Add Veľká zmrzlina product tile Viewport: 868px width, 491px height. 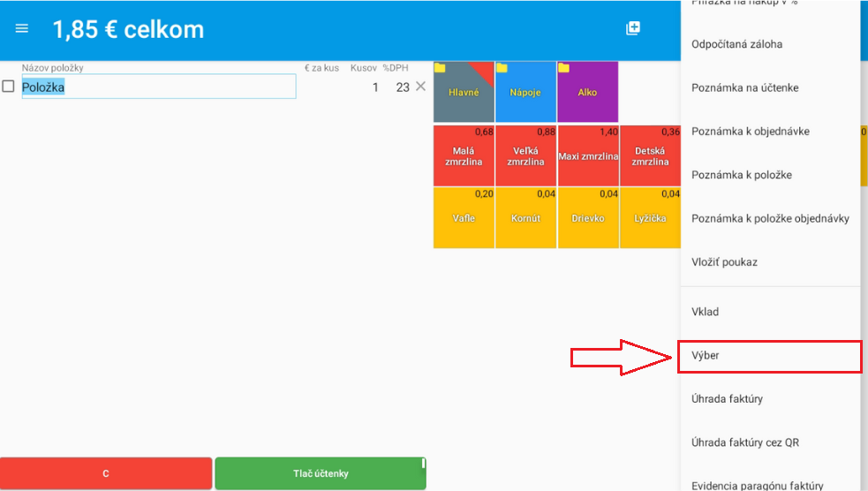pyautogui.click(x=525, y=156)
